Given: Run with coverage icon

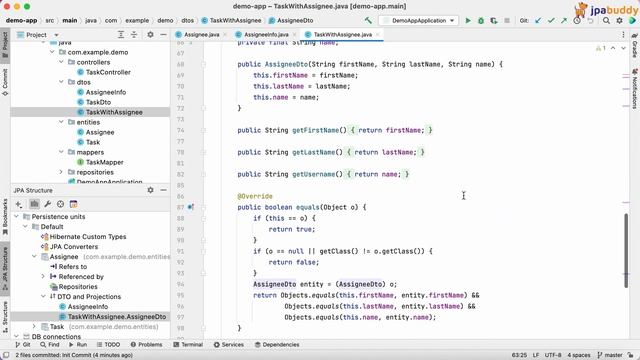Looking at the screenshot, I should tap(494, 20).
